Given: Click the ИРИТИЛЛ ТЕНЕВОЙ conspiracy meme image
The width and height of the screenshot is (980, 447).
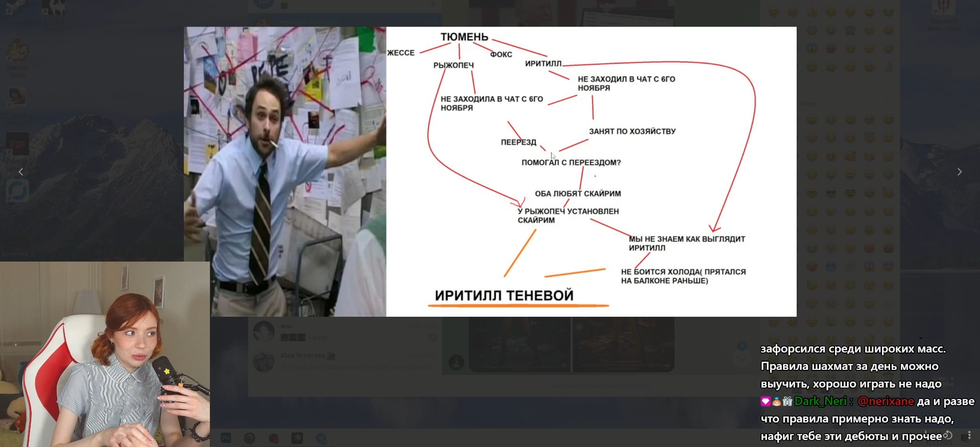Looking at the screenshot, I should [x=490, y=172].
